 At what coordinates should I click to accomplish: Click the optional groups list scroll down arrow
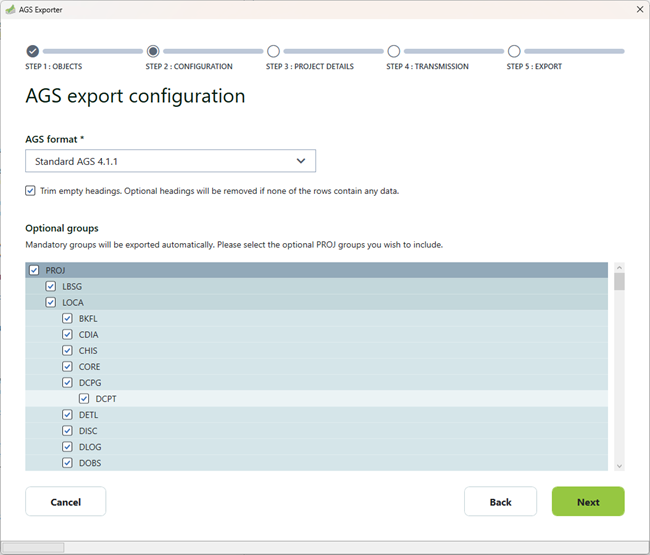pyautogui.click(x=619, y=465)
